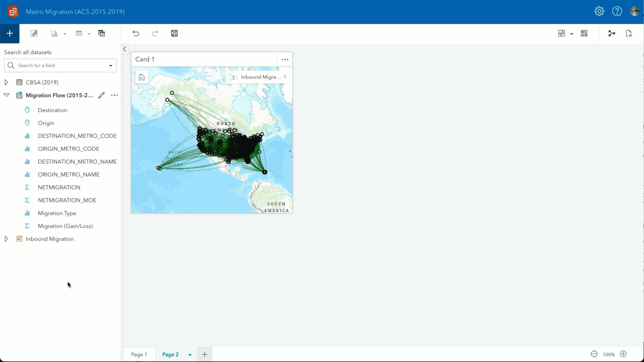644x362 pixels.
Task: Select the Migration Flow dataset name
Action: click(59, 95)
